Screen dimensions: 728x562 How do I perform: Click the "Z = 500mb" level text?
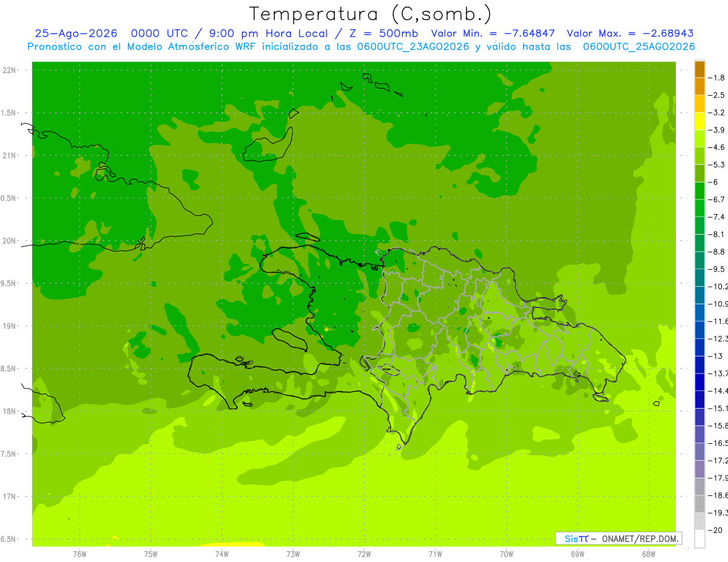coord(380,33)
